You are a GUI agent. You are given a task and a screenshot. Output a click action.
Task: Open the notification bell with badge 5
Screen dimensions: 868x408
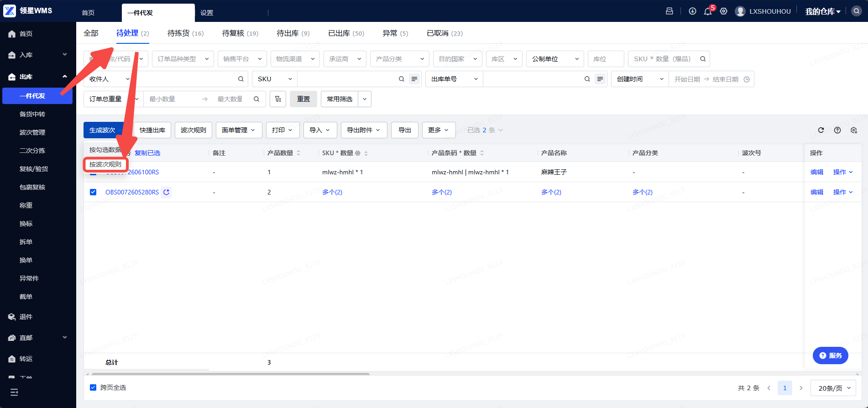click(708, 11)
